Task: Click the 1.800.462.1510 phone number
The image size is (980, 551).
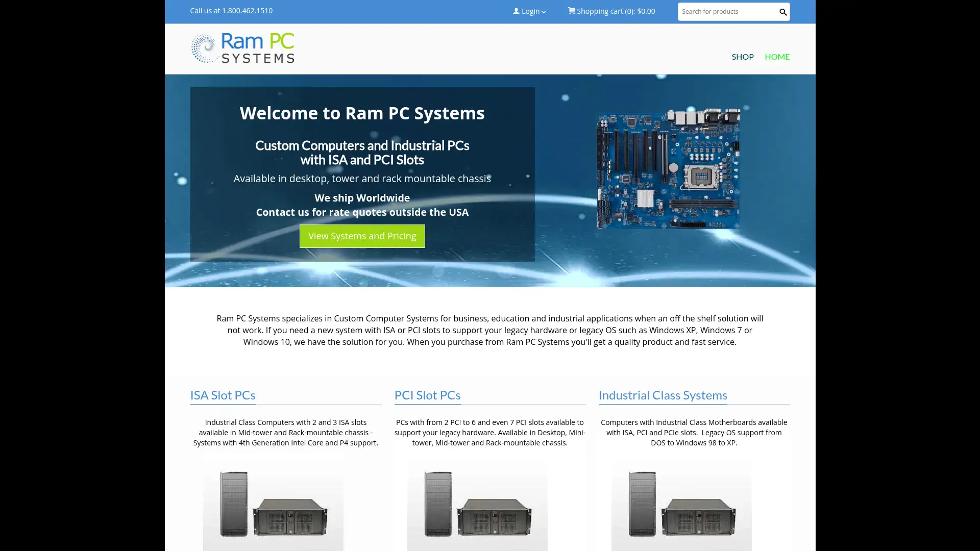Action: click(247, 10)
